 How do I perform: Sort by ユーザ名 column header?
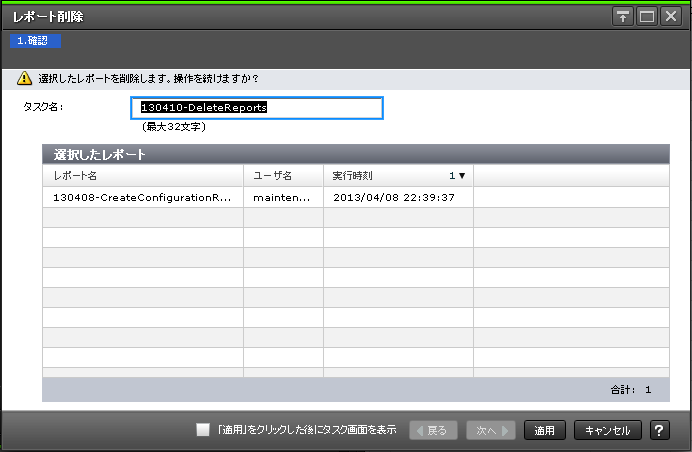pyautogui.click(x=283, y=176)
